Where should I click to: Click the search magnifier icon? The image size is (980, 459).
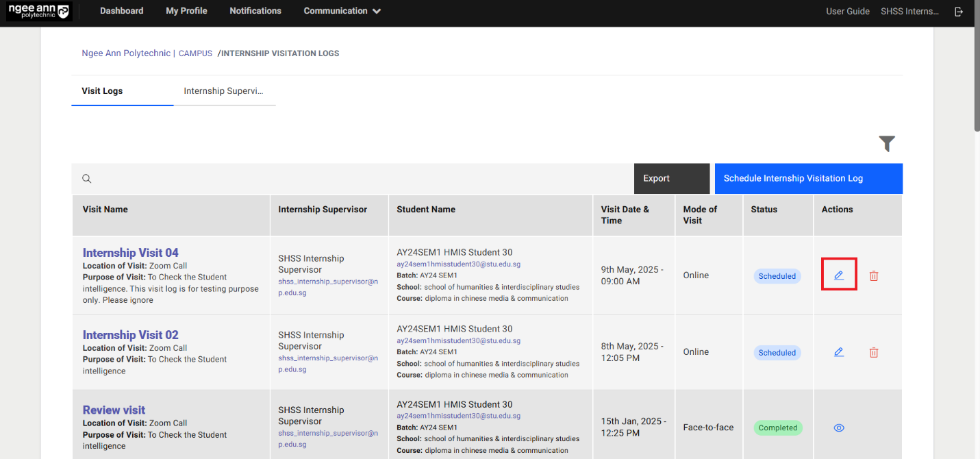tap(87, 179)
